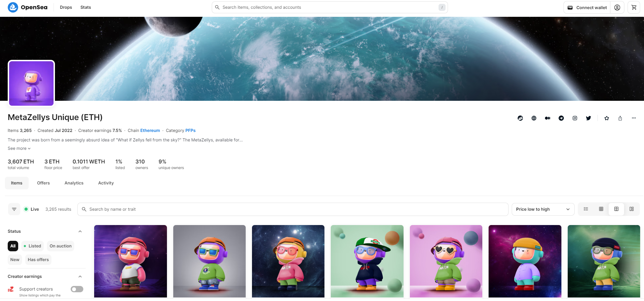
Task: Open the NFT on green aurora background
Action: tap(604, 261)
